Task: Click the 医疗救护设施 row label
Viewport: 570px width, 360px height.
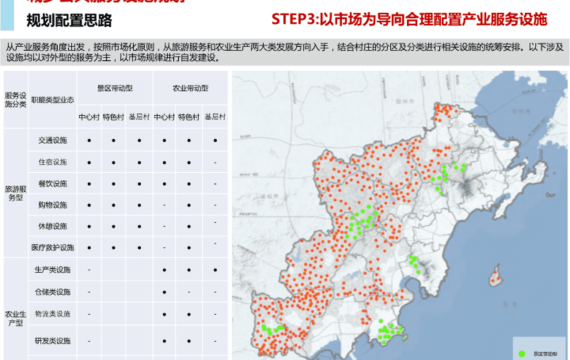Action: [53, 248]
